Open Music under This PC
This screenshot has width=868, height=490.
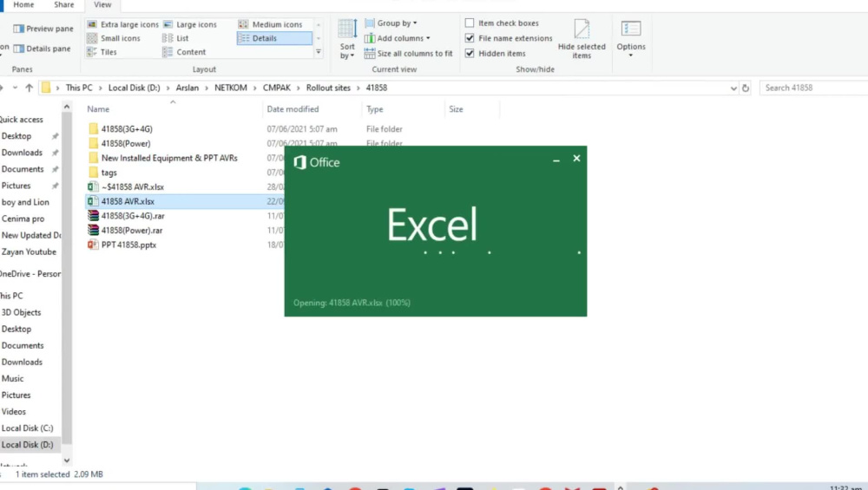pos(12,378)
